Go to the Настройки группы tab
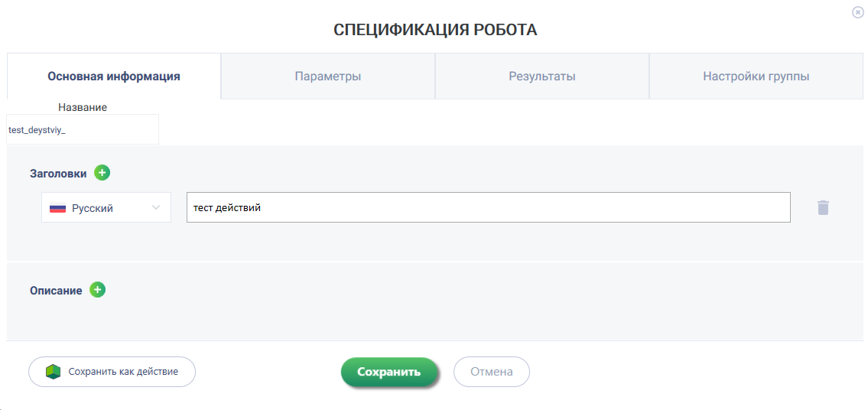The width and height of the screenshot is (868, 410). point(756,76)
